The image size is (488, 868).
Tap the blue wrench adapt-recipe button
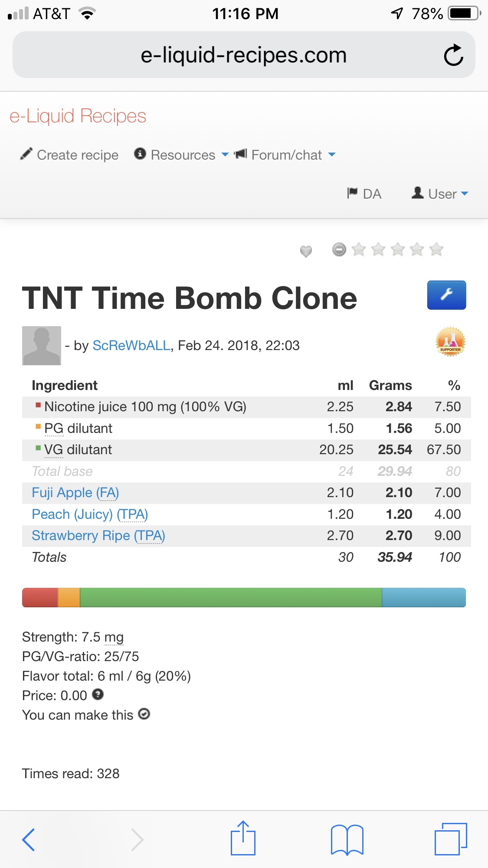coord(446,295)
